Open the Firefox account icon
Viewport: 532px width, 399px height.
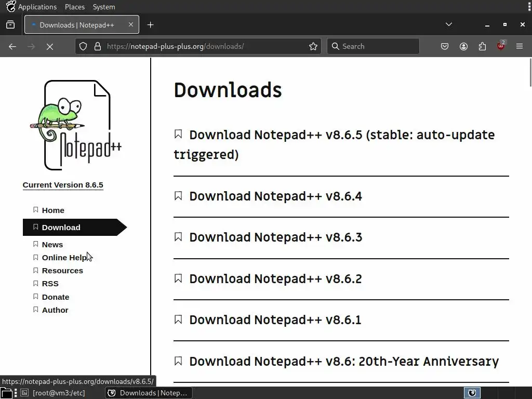click(463, 46)
